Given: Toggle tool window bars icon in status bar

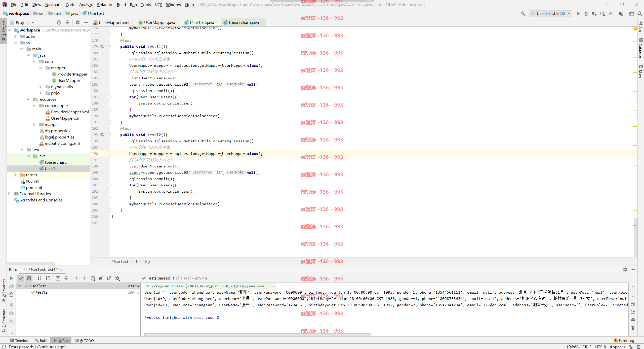Looking at the screenshot, I should click(x=4, y=347).
